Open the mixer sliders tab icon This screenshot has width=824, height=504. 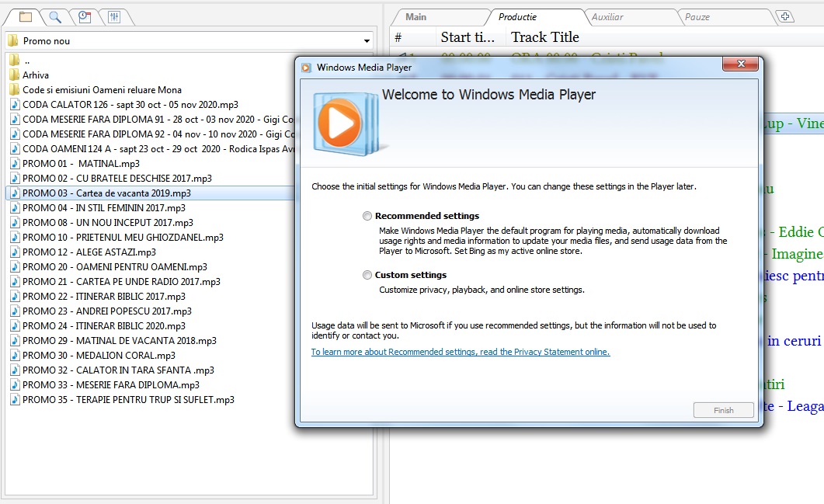(x=114, y=17)
